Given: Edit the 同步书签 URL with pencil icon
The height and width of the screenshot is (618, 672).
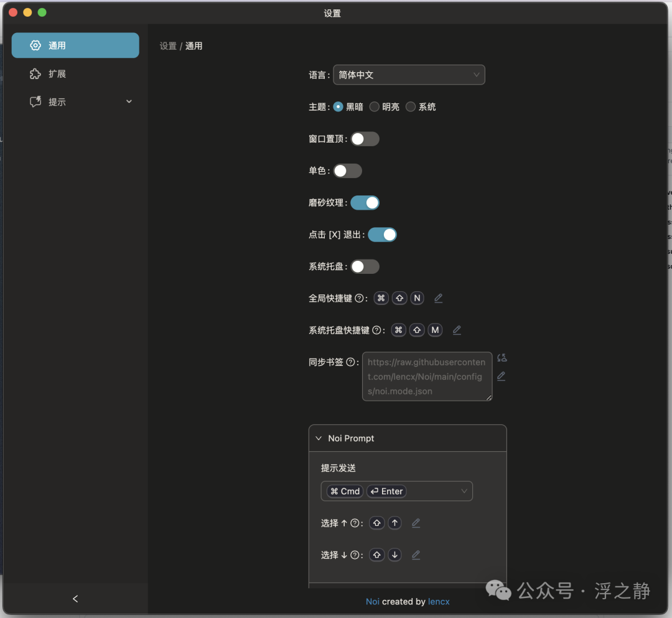Looking at the screenshot, I should [501, 377].
